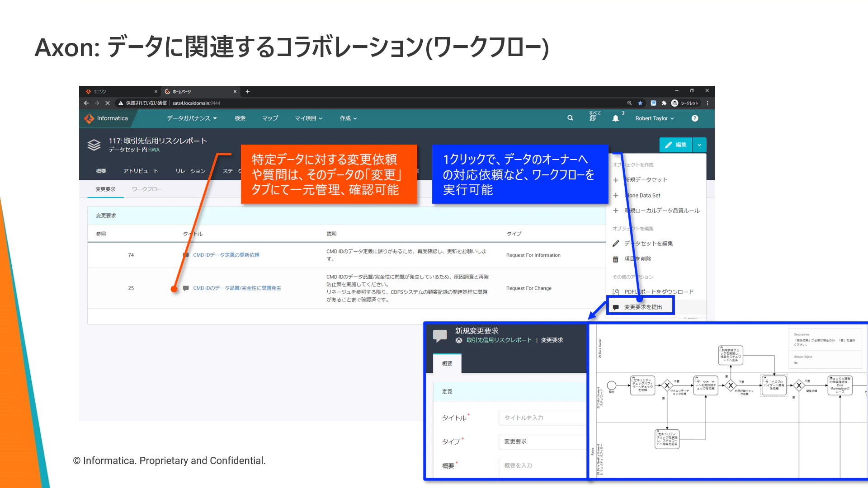Open the Robert Taylor user menu
Screen dimensions: 868x488
tap(655, 118)
